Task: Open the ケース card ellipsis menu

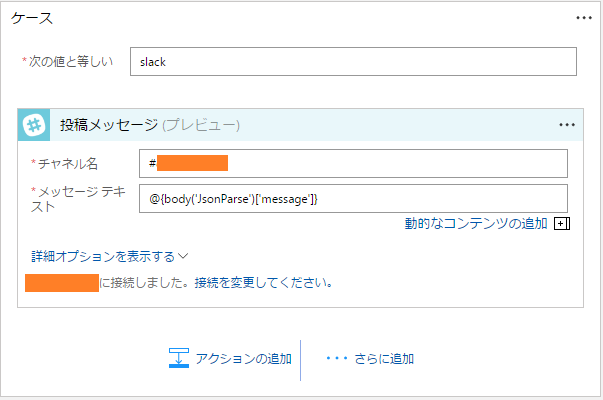Action: point(584,18)
